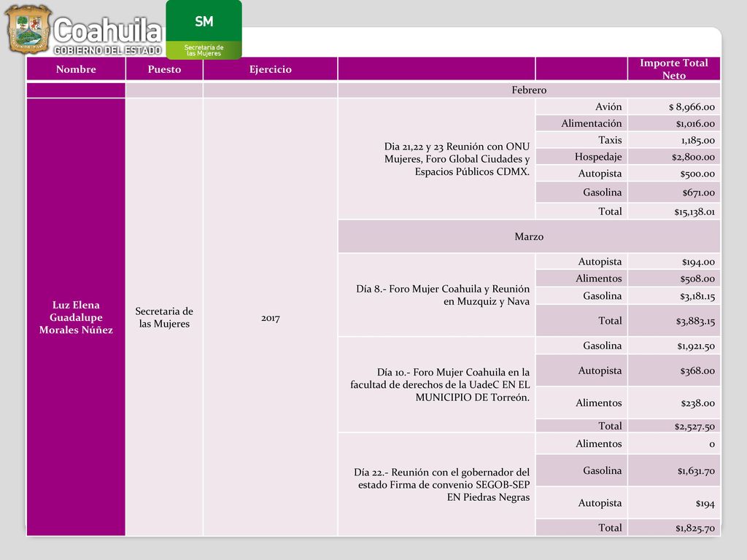Click the $671.00 Gasolina amount
This screenshot has height=560, width=747.
698,192
